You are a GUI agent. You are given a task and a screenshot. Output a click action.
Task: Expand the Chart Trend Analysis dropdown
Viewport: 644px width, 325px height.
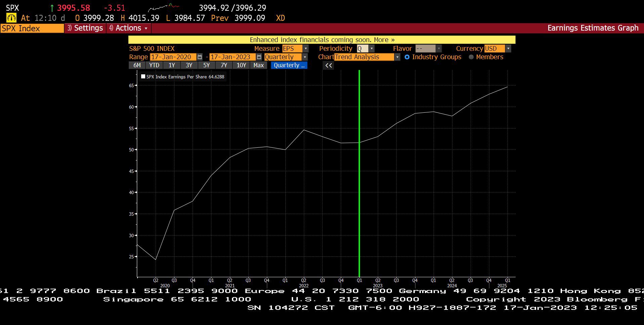click(x=397, y=57)
